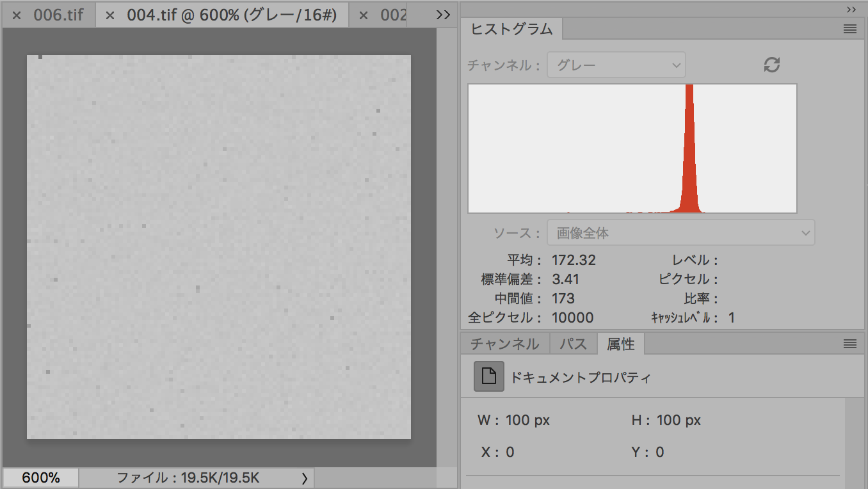Expand the ソース dropdown showing 画像全体
The height and width of the screenshot is (489, 868).
pos(680,234)
